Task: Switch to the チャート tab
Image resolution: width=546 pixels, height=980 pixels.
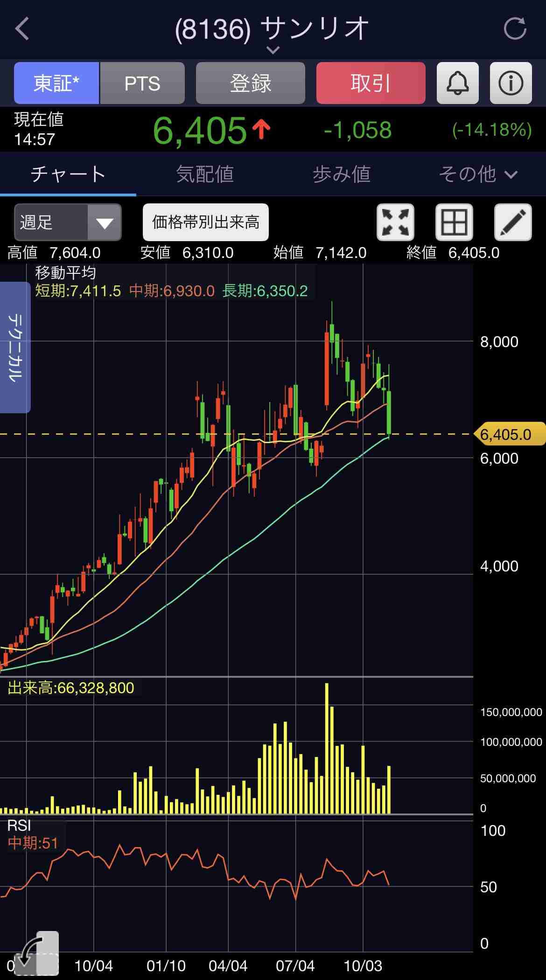Action: (68, 174)
